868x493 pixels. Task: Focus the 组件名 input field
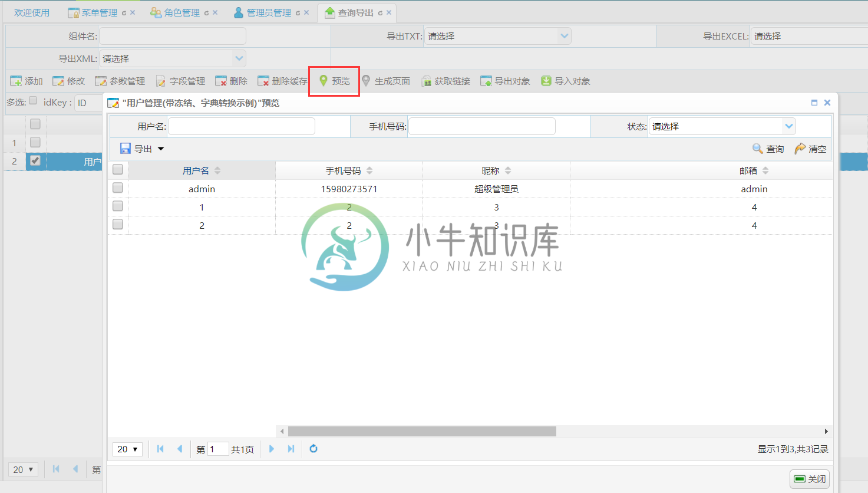[173, 36]
